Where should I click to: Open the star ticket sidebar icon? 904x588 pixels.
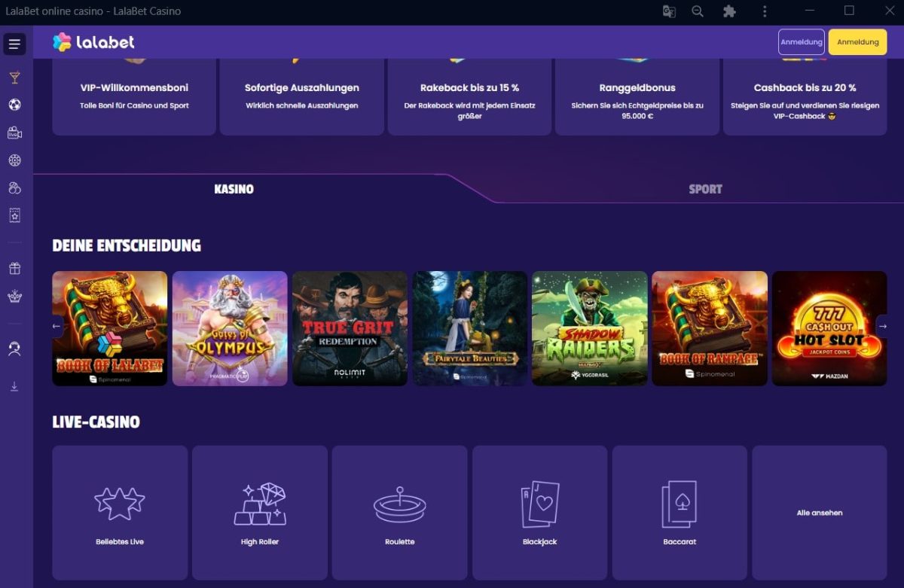pos(14,215)
